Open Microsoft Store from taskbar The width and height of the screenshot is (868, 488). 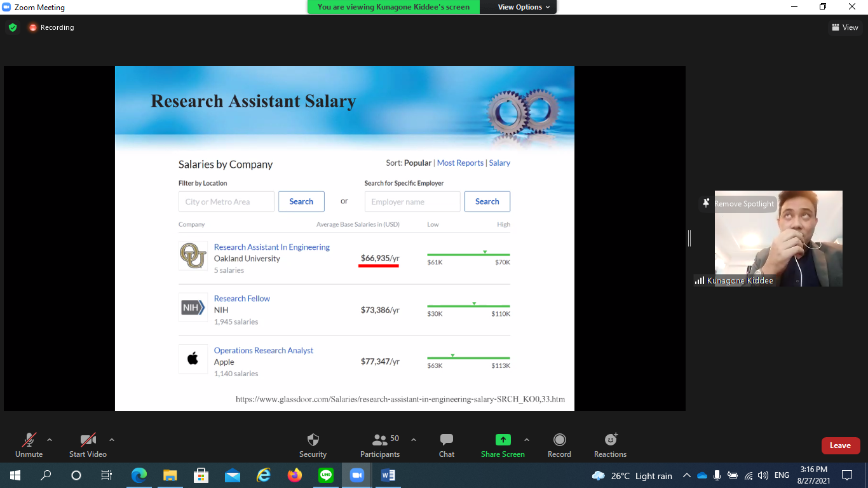(x=201, y=475)
